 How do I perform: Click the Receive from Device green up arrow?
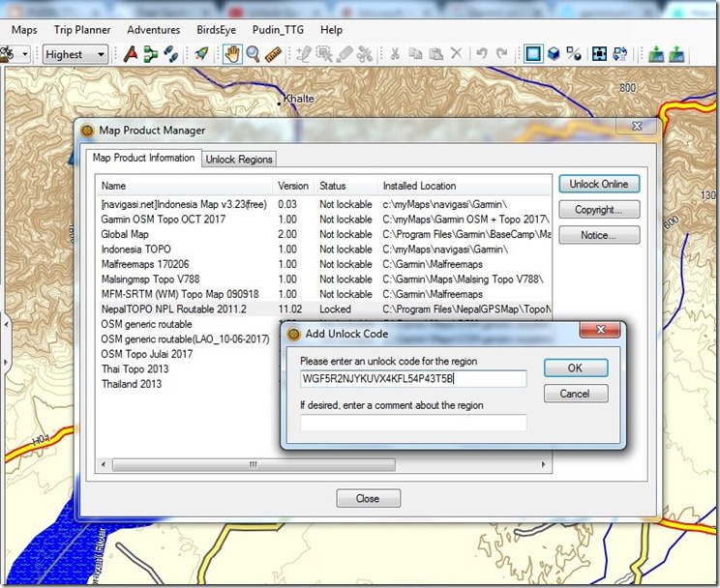coord(676,54)
